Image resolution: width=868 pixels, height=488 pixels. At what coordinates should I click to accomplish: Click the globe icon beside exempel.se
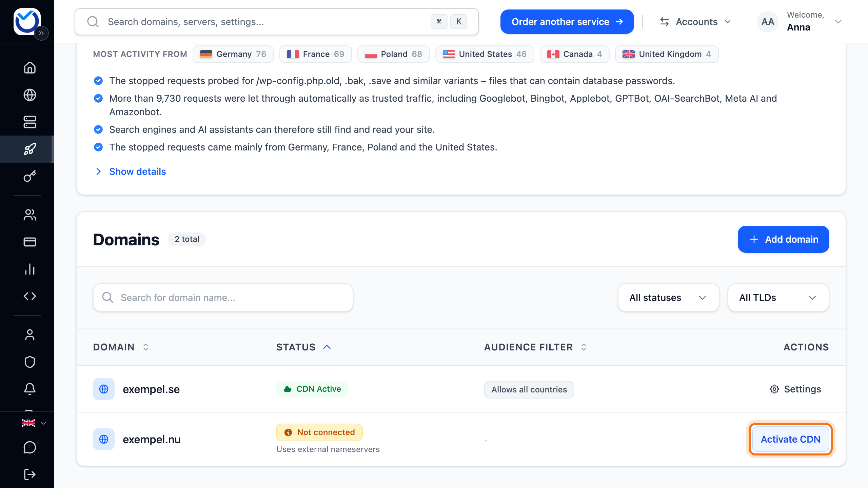[x=104, y=389]
